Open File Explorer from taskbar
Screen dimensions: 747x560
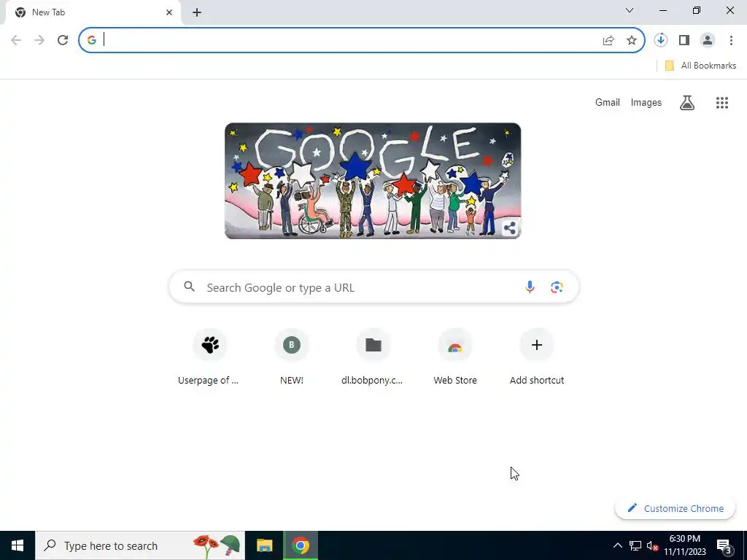(x=264, y=545)
